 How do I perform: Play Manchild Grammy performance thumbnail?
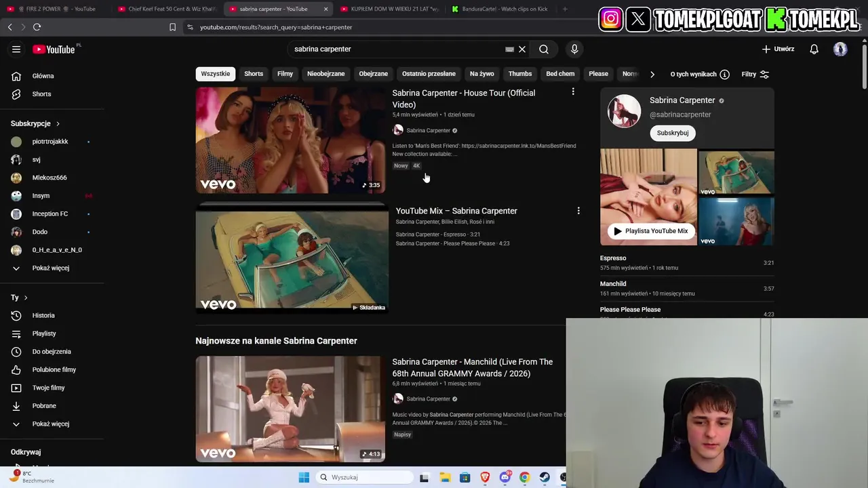[290, 409]
